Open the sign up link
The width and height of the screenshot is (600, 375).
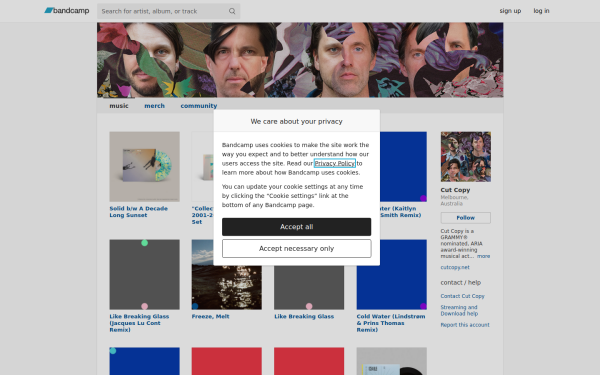510,11
